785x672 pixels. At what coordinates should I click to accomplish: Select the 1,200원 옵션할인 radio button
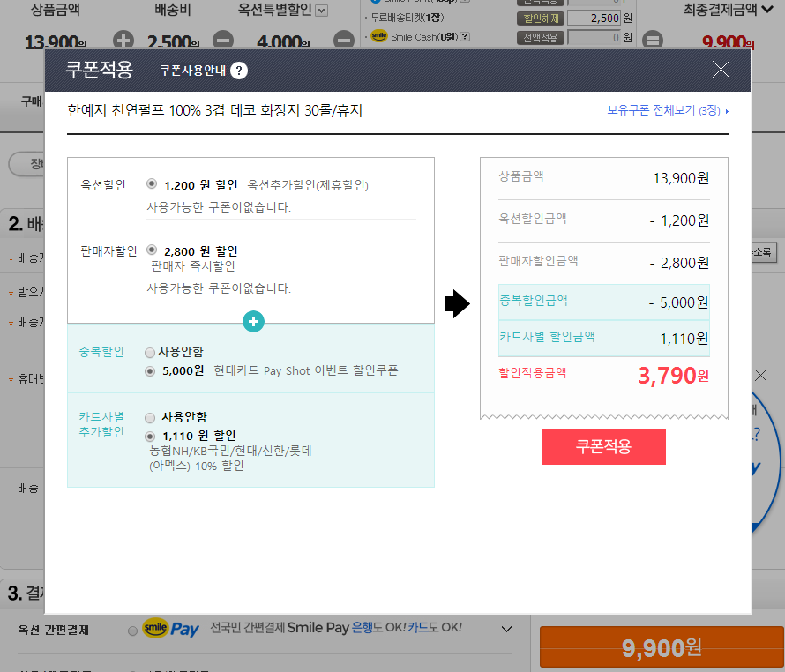(152, 184)
